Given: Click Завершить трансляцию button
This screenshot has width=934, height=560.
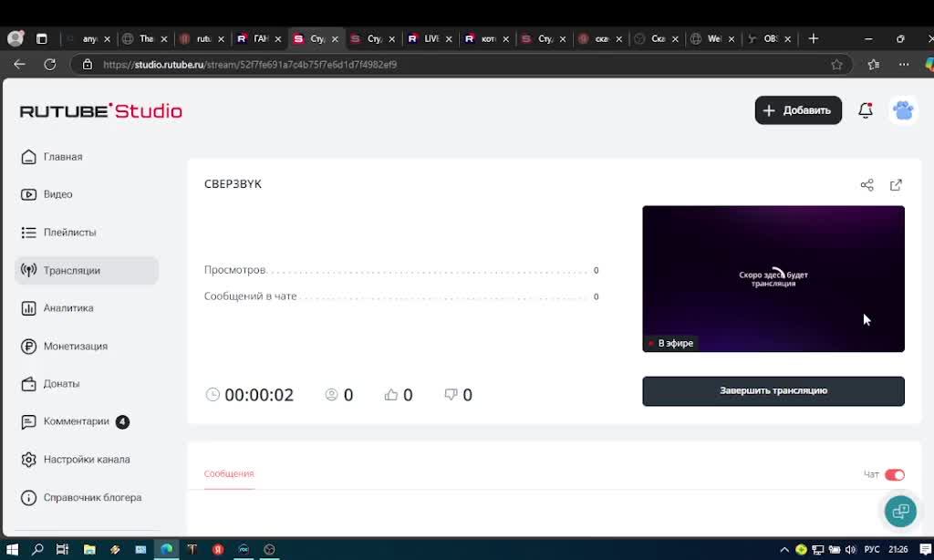Looking at the screenshot, I should pyautogui.click(x=773, y=390).
